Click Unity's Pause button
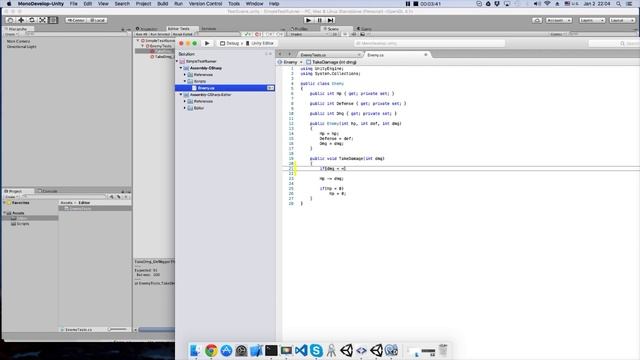640x360 pixels. point(320,20)
